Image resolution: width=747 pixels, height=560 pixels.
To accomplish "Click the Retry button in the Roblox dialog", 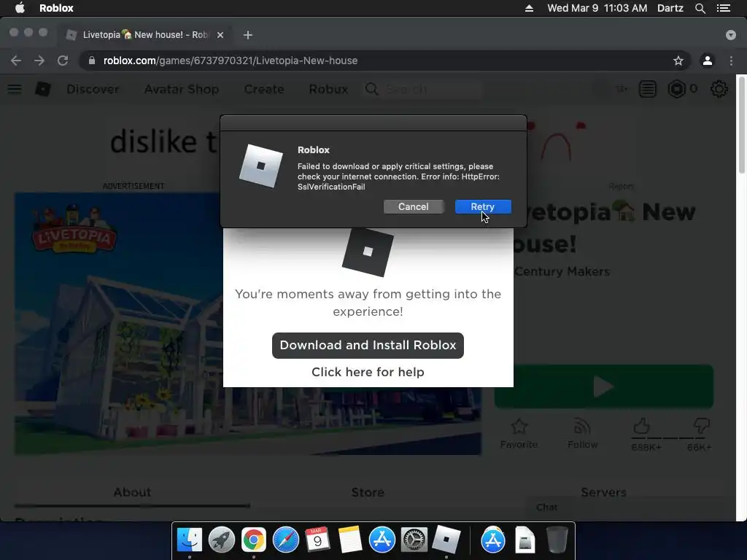I will pos(483,206).
